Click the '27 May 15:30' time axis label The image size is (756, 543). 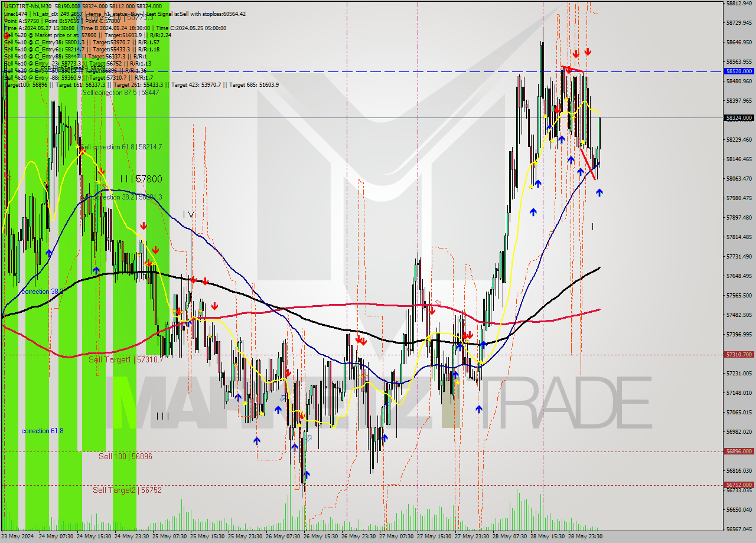(x=434, y=537)
